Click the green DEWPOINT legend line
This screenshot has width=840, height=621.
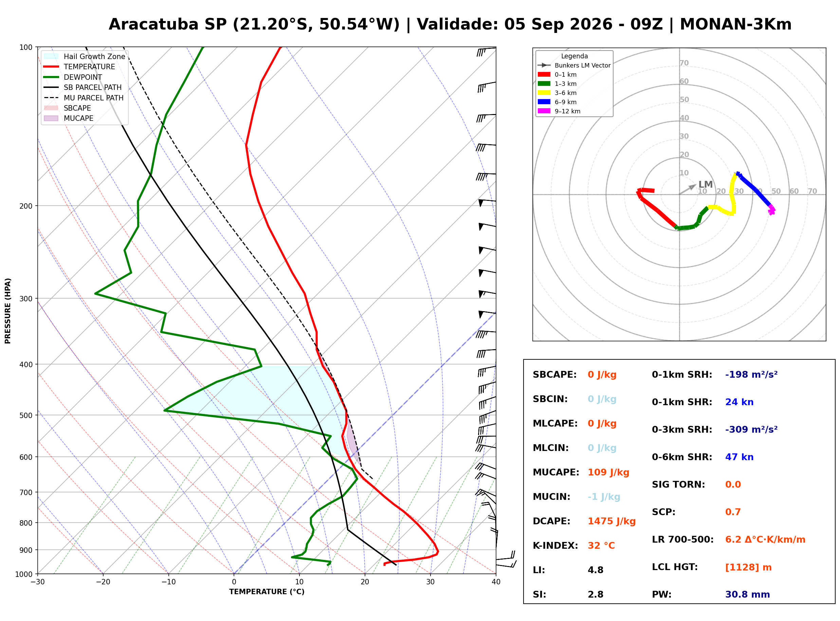[x=51, y=77]
